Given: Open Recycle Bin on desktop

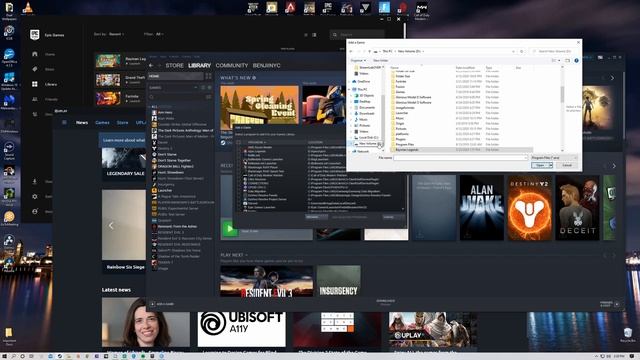Looking at the screenshot, I should (628, 335).
